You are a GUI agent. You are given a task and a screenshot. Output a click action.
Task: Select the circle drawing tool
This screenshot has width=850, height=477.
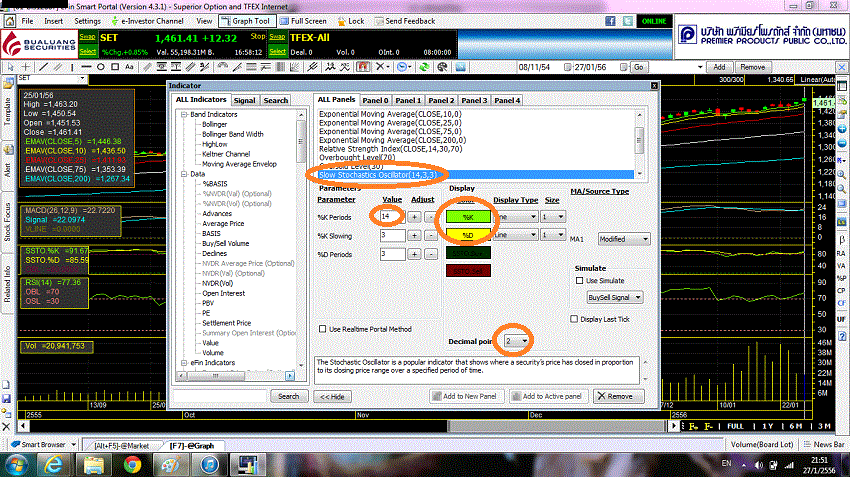[100, 67]
